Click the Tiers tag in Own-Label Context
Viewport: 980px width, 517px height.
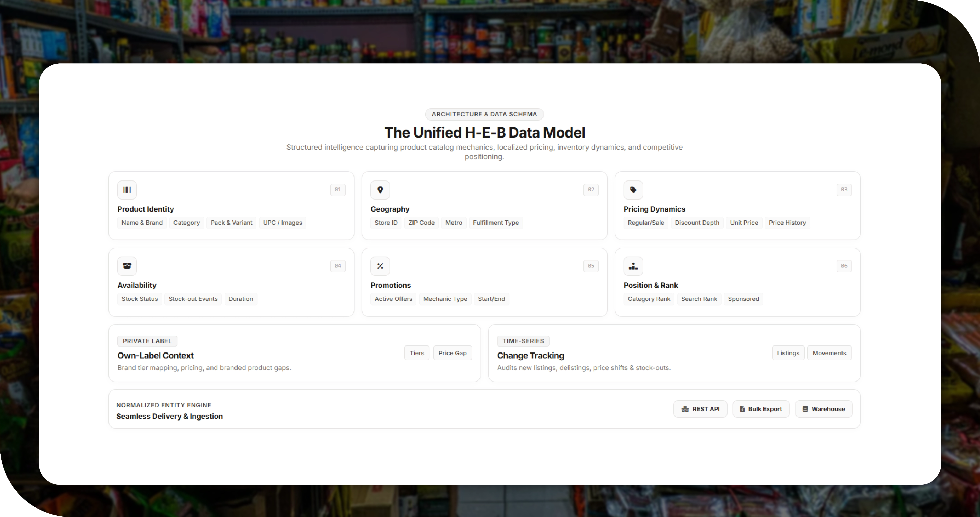point(417,353)
